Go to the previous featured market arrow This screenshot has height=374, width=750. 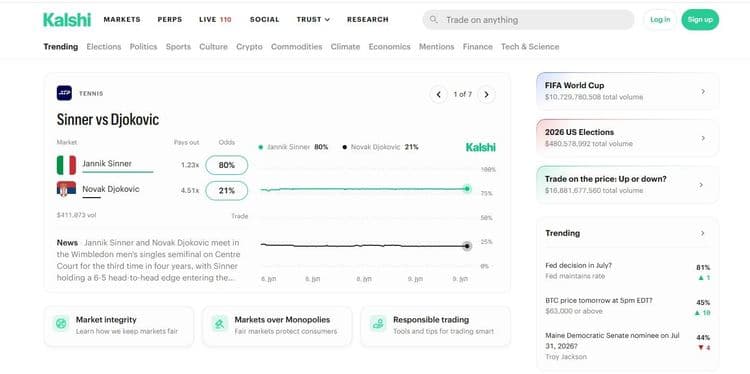439,95
